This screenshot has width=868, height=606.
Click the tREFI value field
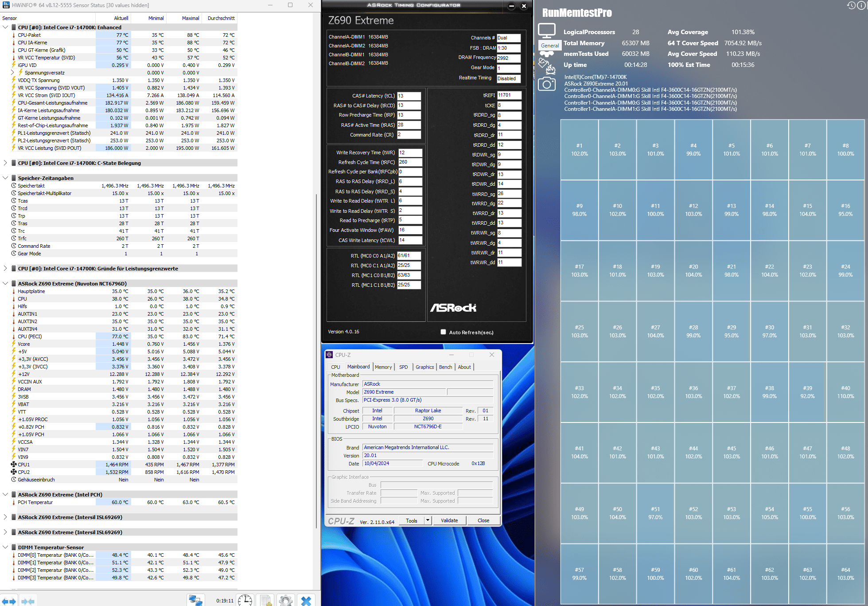[509, 95]
